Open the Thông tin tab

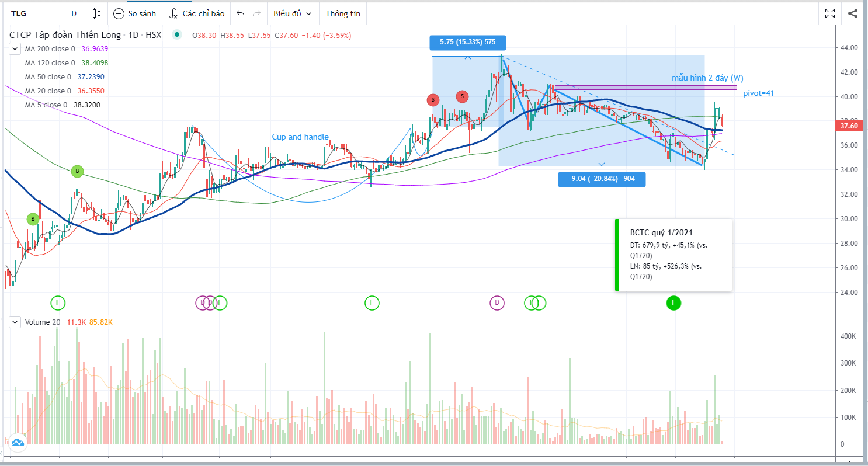coord(343,13)
